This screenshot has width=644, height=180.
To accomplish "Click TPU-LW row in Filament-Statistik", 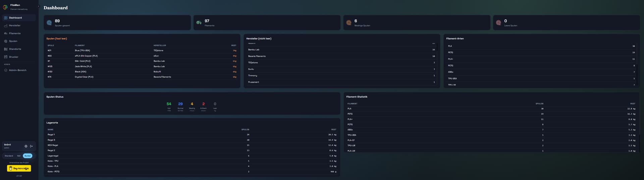I will 491,145.
